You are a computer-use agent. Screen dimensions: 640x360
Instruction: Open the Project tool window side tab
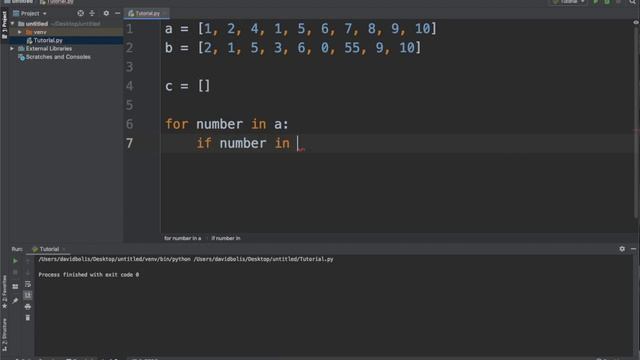pyautogui.click(x=4, y=24)
